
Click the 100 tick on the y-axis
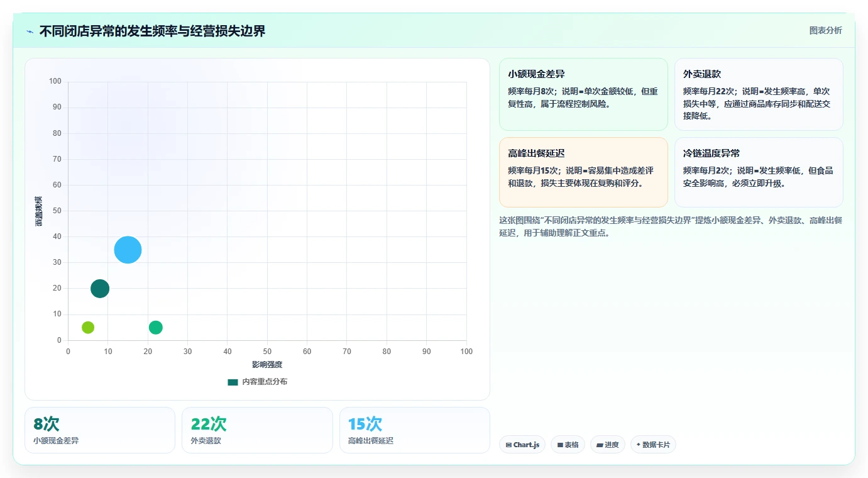pyautogui.click(x=55, y=82)
